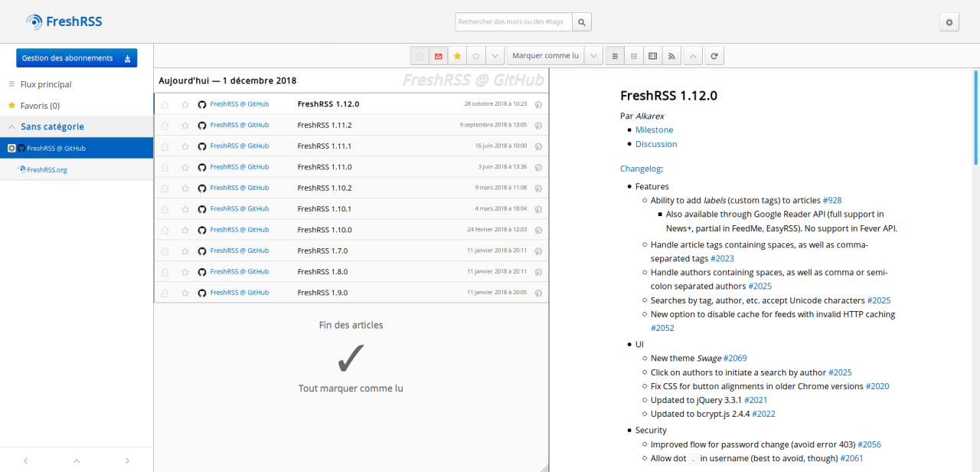Click the Milestone link in the article
Screen dimensions: 980x472
click(x=654, y=129)
